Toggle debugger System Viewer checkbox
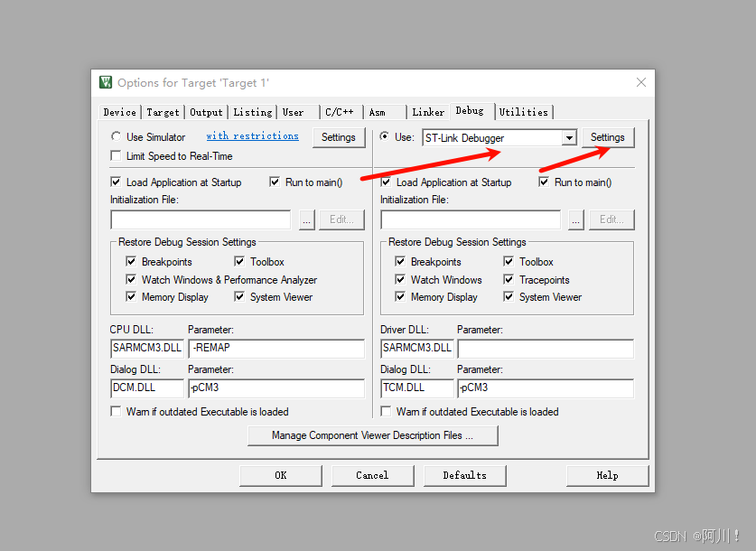The width and height of the screenshot is (756, 551). tap(509, 296)
